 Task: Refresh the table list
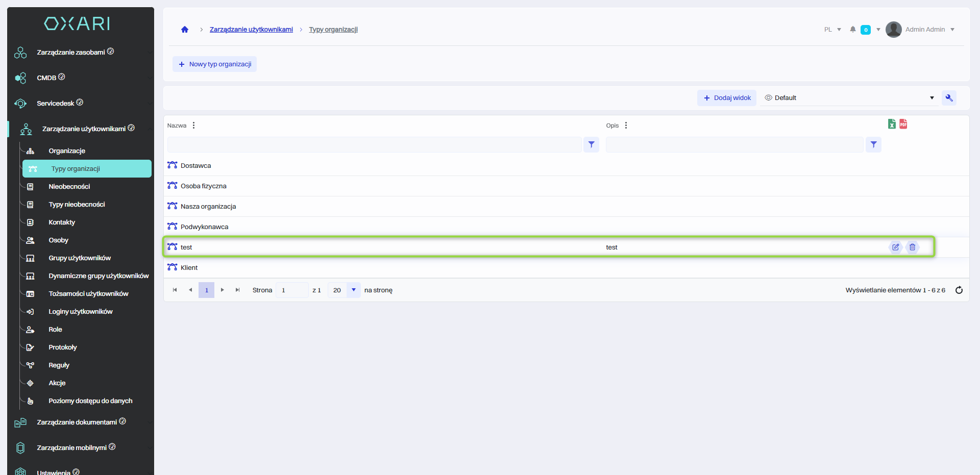point(959,290)
